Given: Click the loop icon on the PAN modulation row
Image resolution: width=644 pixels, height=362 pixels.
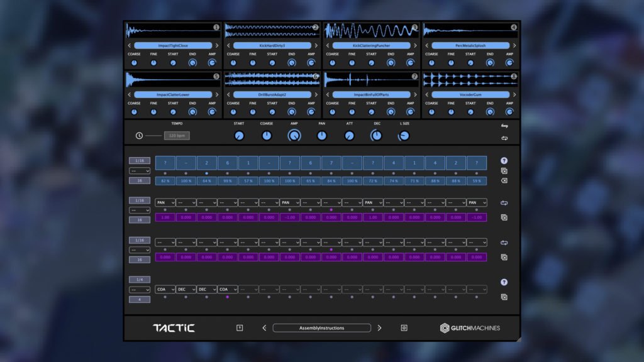Looking at the screenshot, I should coord(504,203).
